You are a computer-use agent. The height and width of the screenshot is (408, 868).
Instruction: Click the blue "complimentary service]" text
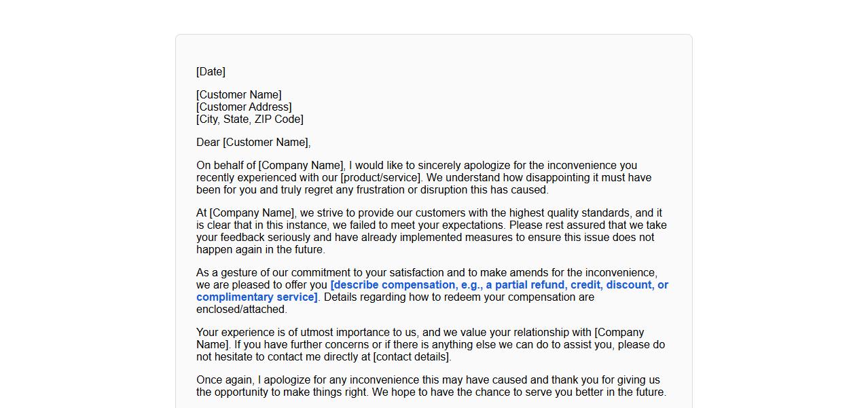(x=257, y=297)
